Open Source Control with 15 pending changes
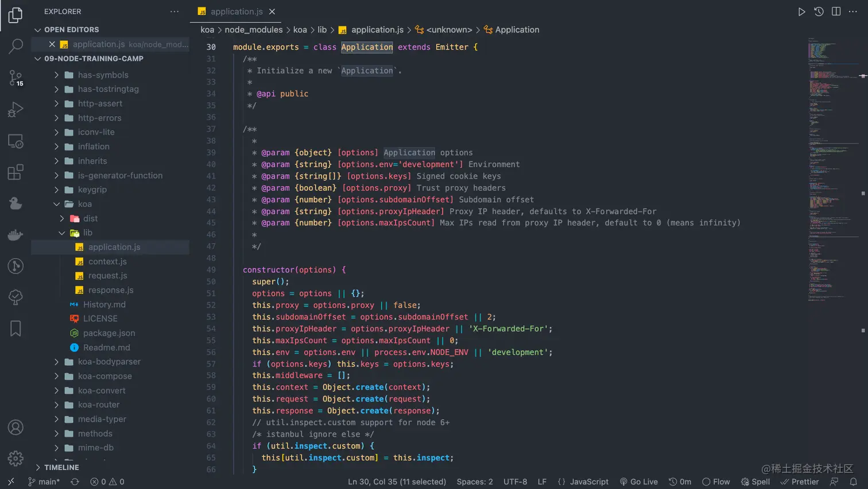Screen dimensions: 868x489 [x=15, y=78]
